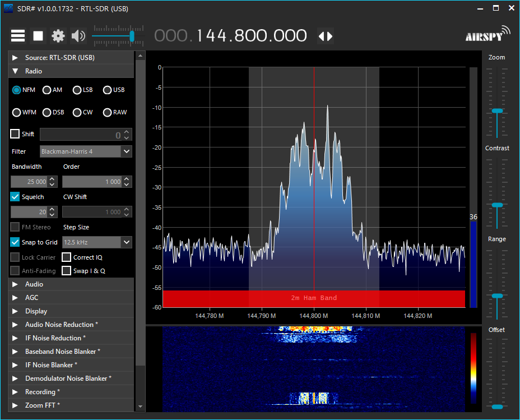Click the Bandwidth 25 000 field
The width and height of the screenshot is (520, 420).
[30, 182]
